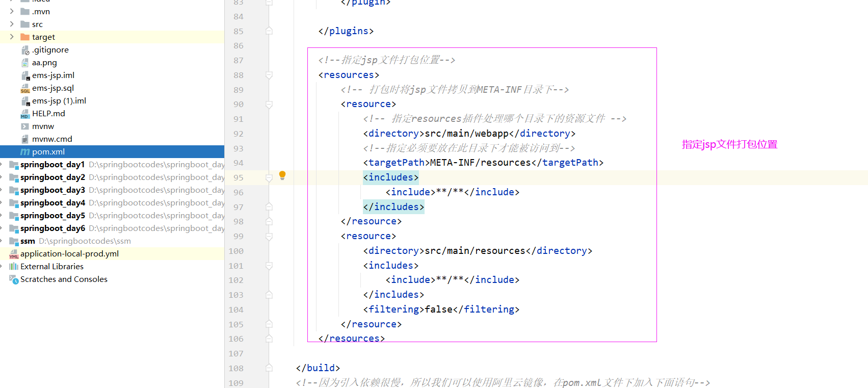The image size is (868, 388).
Task: Expand the .mvn folder
Action: [12, 11]
